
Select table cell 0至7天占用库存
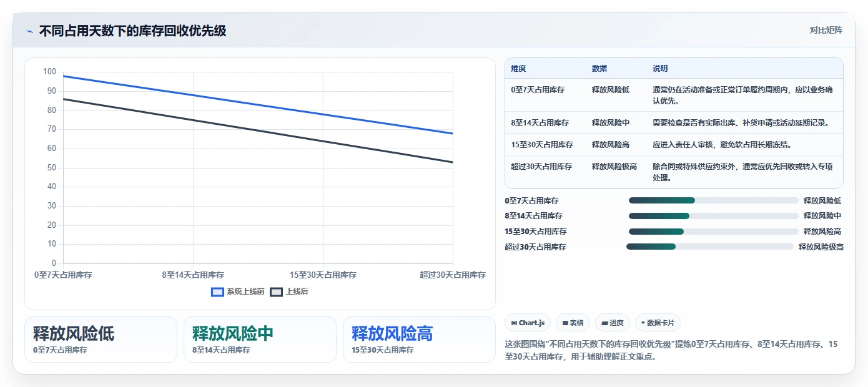(x=538, y=90)
